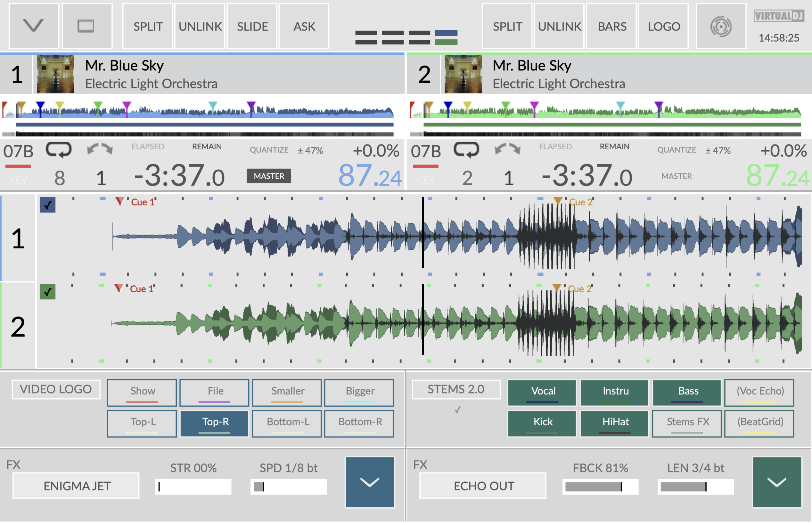Select the Top-R logo position pad
The width and height of the screenshot is (812, 525).
pyautogui.click(x=215, y=424)
